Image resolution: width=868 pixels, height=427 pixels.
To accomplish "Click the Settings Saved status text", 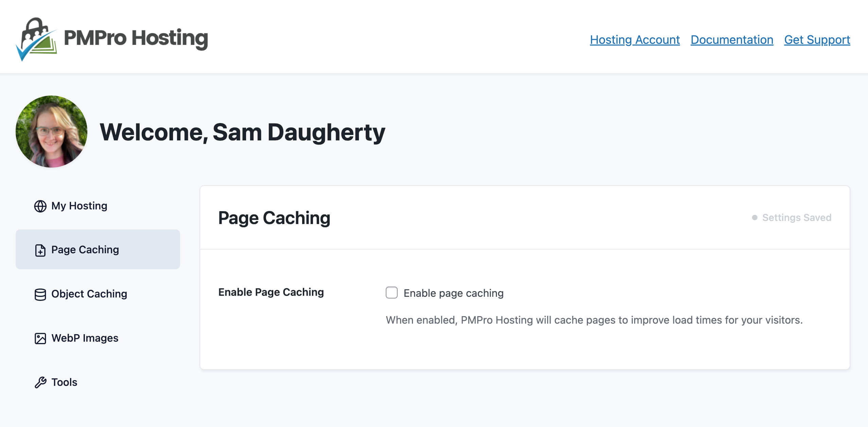I will (x=797, y=218).
